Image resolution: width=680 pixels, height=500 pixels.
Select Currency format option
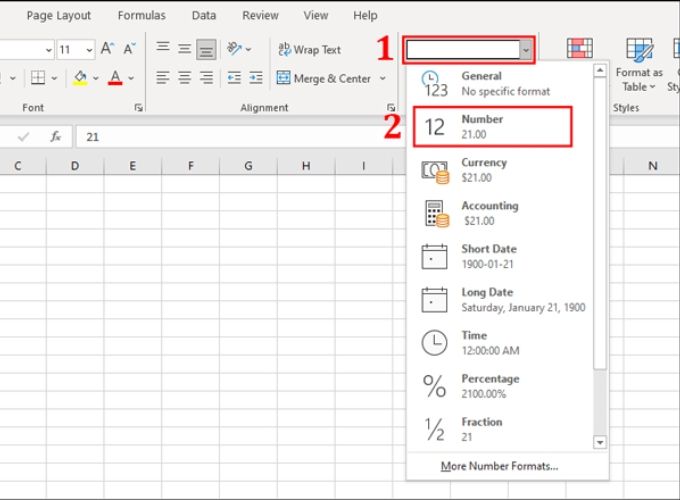499,170
